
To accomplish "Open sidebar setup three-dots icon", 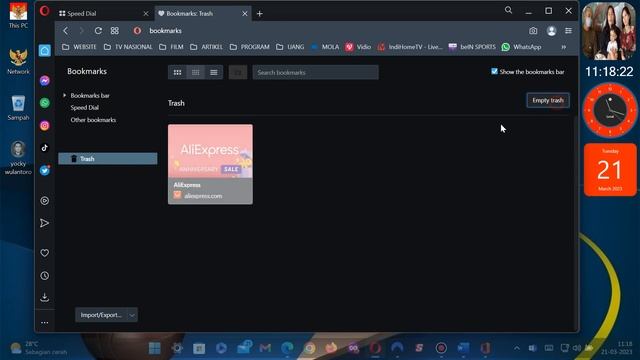I will (44, 322).
